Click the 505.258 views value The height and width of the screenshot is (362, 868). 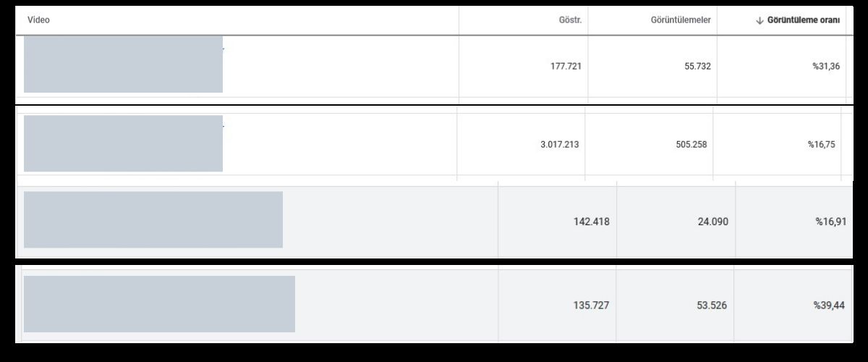coord(691,144)
